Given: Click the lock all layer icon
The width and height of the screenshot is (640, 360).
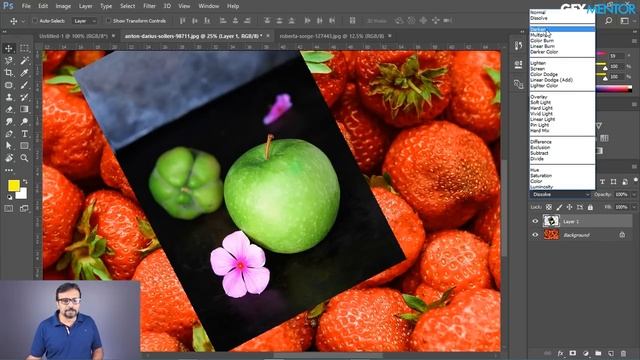Looking at the screenshot, I should point(590,207).
